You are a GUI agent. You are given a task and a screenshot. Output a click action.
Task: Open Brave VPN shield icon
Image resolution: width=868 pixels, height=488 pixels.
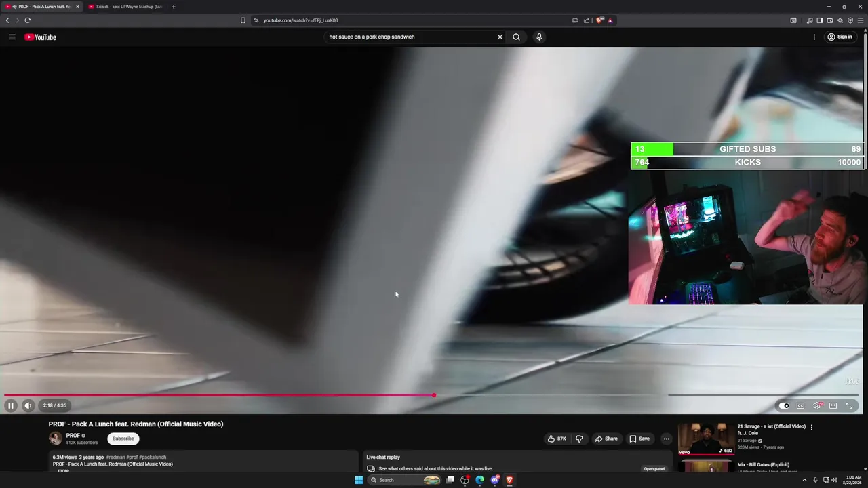(x=850, y=20)
